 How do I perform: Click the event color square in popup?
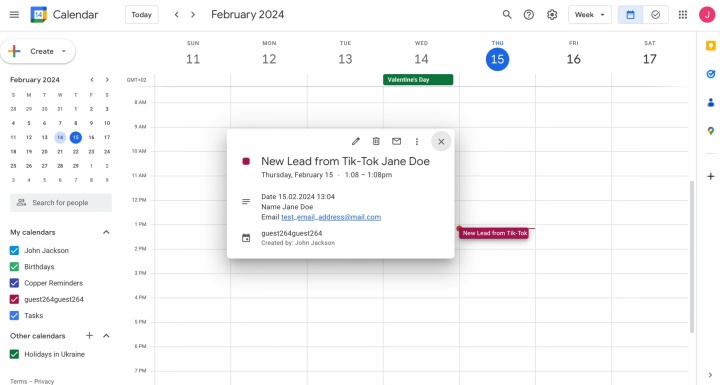coord(246,161)
